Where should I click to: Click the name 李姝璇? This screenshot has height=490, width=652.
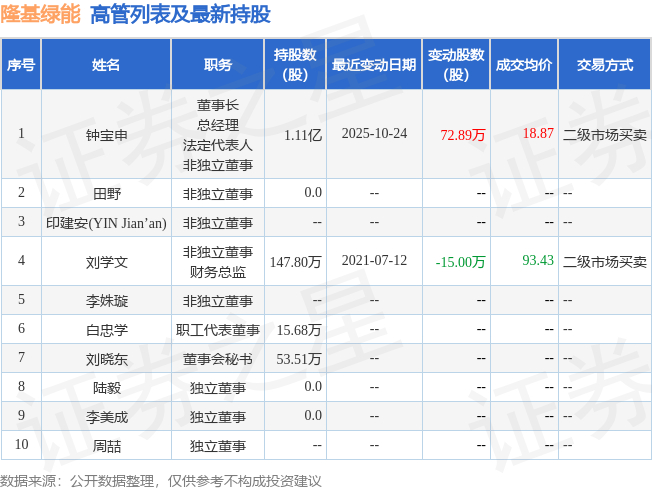pyautogui.click(x=106, y=301)
